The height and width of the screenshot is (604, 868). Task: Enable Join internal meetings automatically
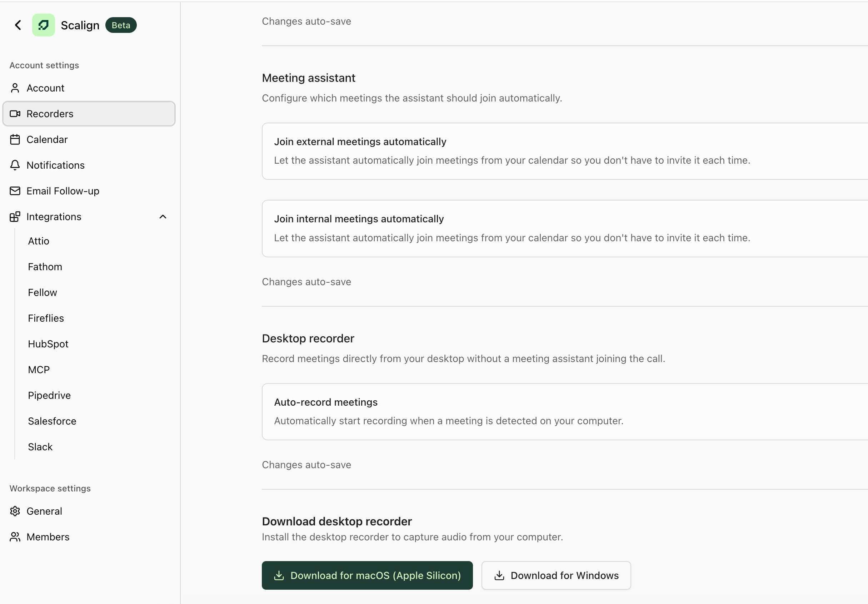point(850,228)
